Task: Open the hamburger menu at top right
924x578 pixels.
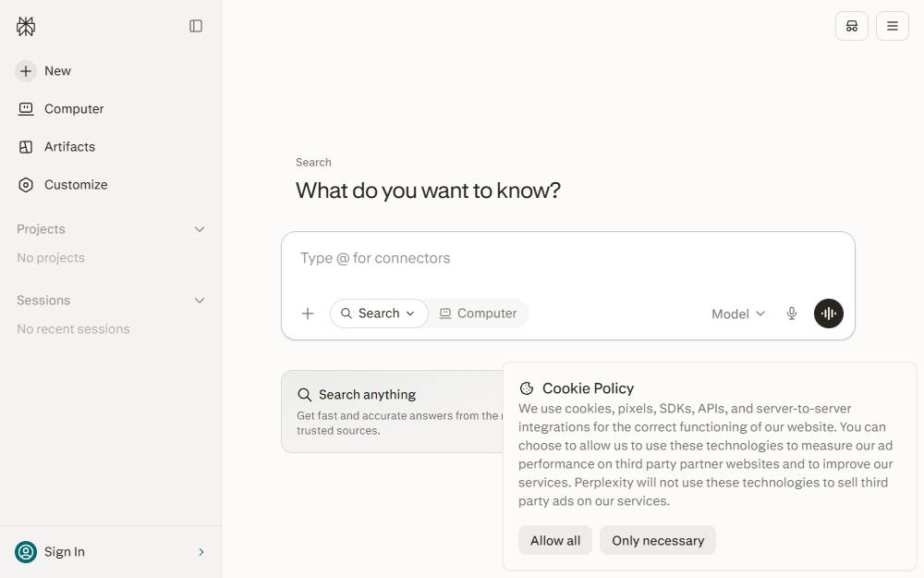Action: coord(893,26)
